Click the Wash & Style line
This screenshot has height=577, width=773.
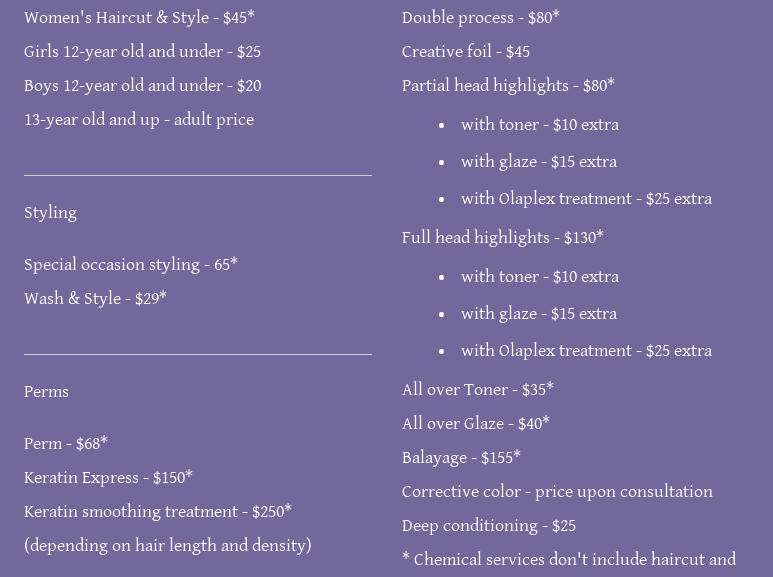(x=95, y=299)
